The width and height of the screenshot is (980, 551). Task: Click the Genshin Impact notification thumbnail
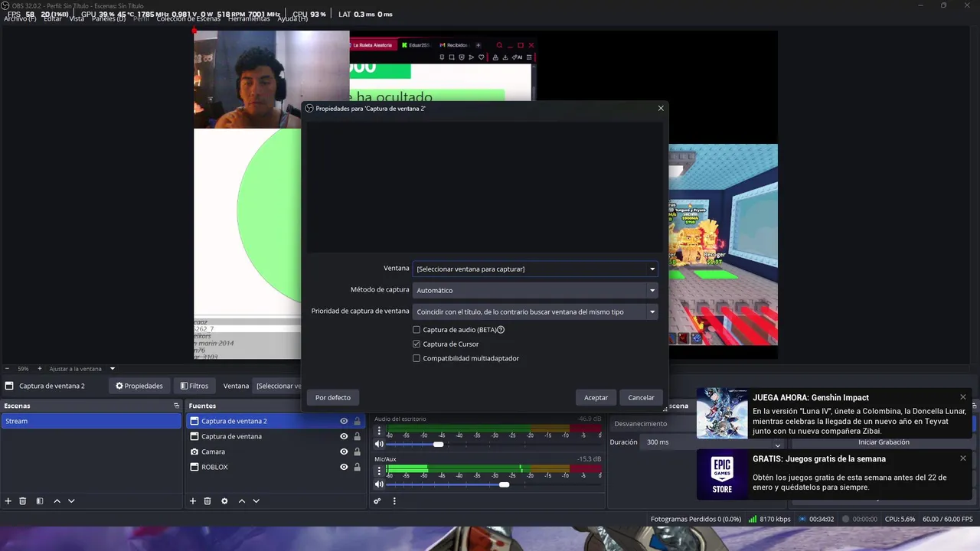click(x=722, y=413)
